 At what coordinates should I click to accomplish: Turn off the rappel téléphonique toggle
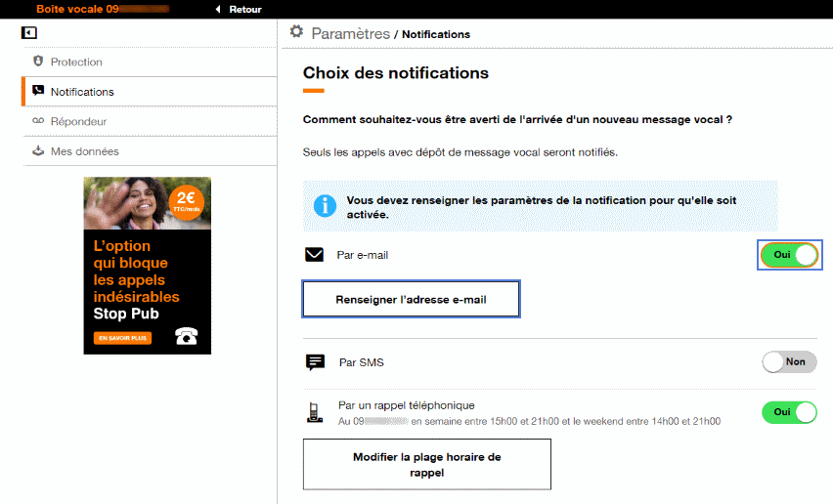pyautogui.click(x=789, y=412)
